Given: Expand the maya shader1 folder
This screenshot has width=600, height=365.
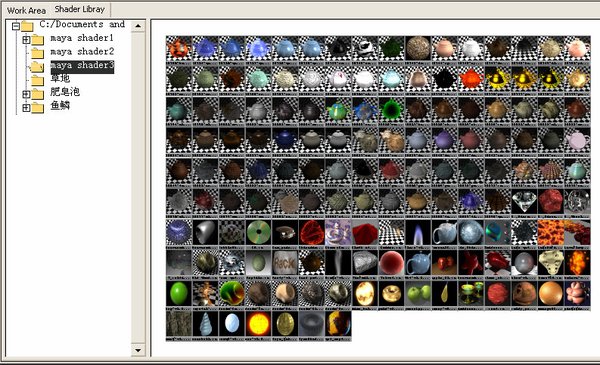Looking at the screenshot, I should pos(26,39).
